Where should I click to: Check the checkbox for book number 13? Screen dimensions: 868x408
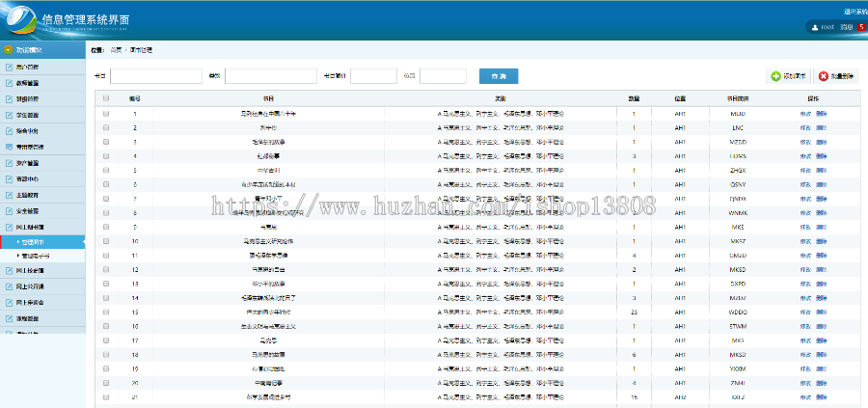[106, 284]
